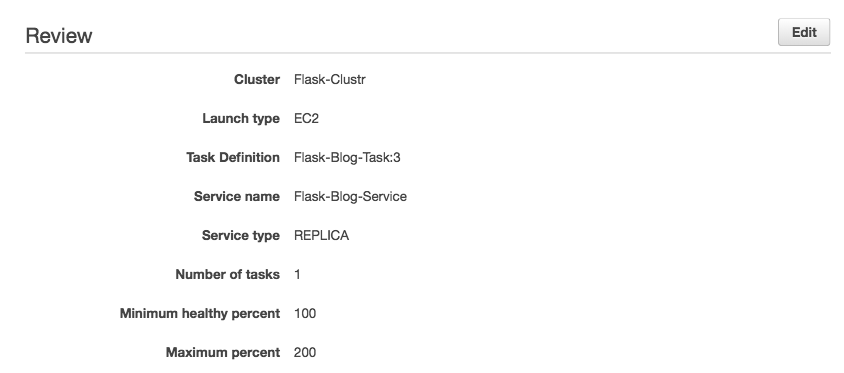Click the maximum percent value 200
The height and width of the screenshot is (373, 844).
(305, 353)
